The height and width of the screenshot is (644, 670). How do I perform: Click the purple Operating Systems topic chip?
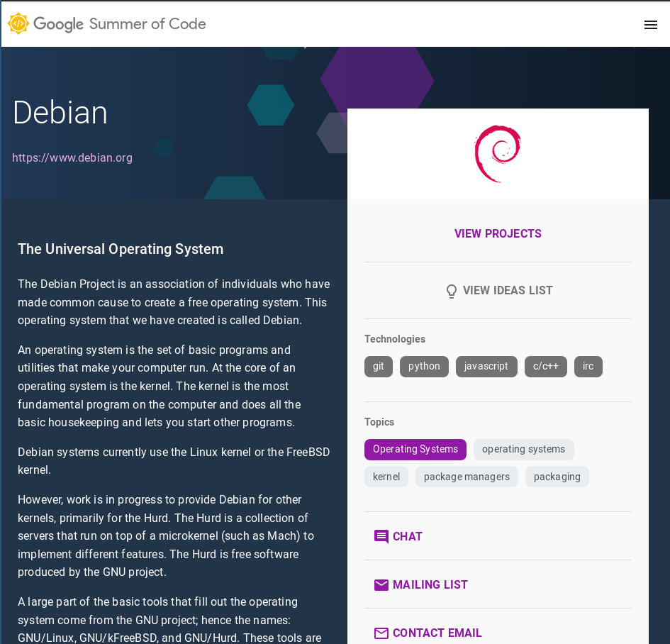pos(415,450)
